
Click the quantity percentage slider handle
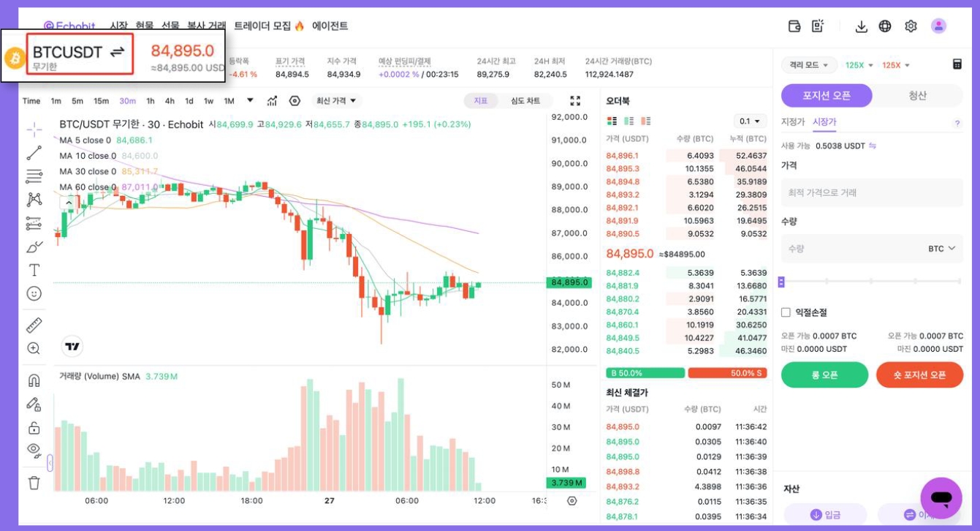point(781,282)
